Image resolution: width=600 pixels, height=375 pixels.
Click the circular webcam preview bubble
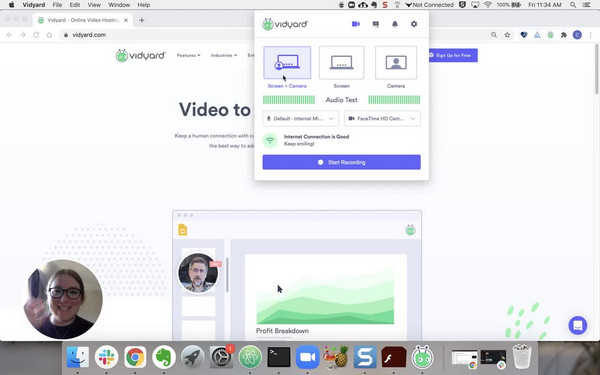63,299
